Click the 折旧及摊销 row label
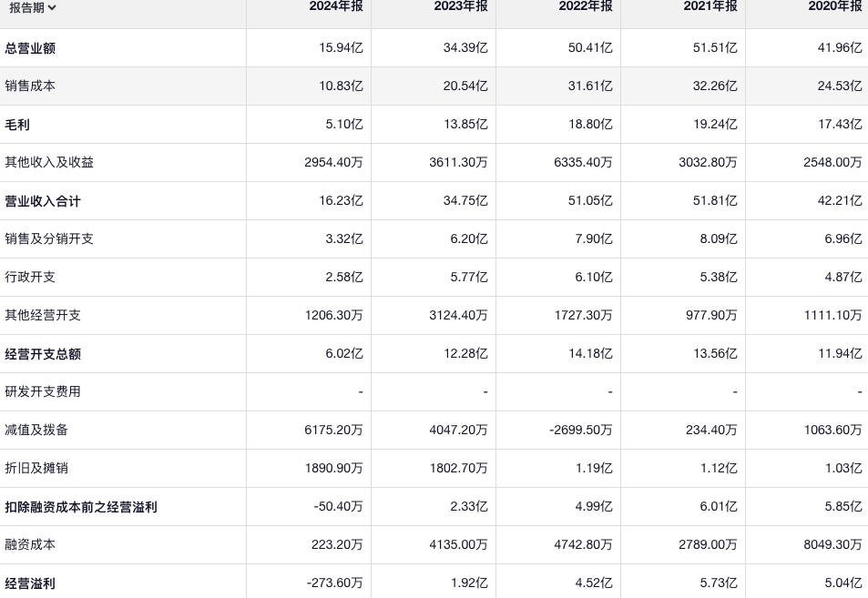 coord(36,468)
